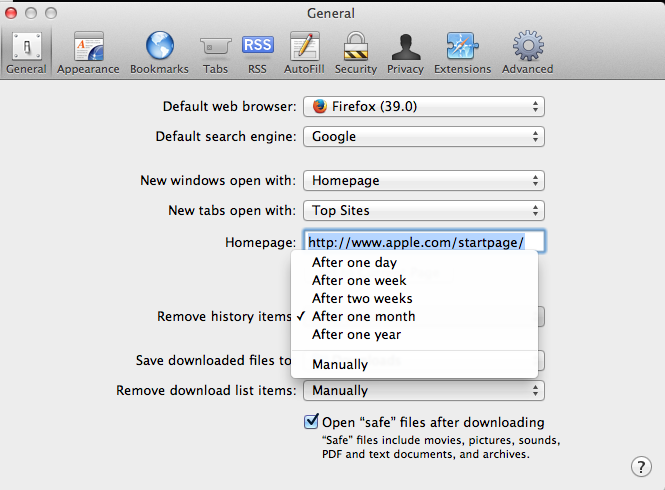Choose After one week option
The height and width of the screenshot is (490, 665).
pos(414,280)
